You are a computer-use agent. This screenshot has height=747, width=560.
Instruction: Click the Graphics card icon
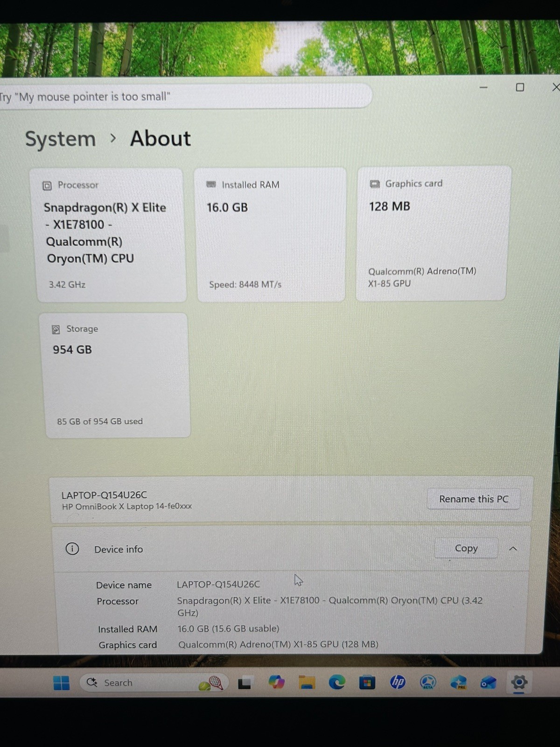pos(374,184)
